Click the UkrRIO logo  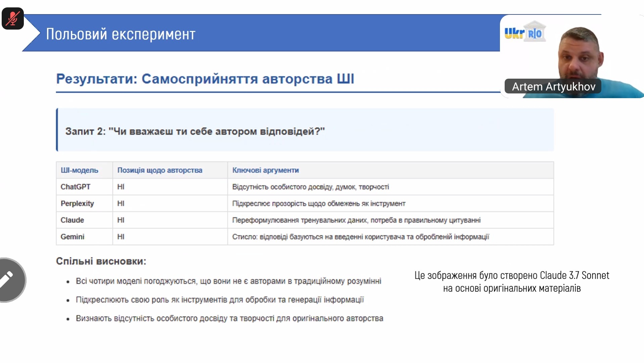[x=525, y=32]
